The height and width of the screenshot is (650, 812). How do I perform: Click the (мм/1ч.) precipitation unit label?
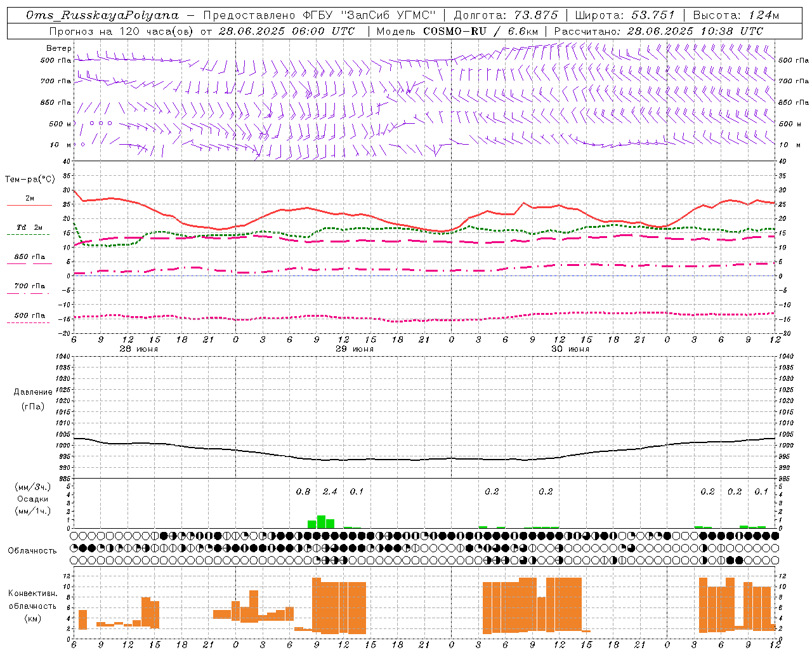click(33, 511)
